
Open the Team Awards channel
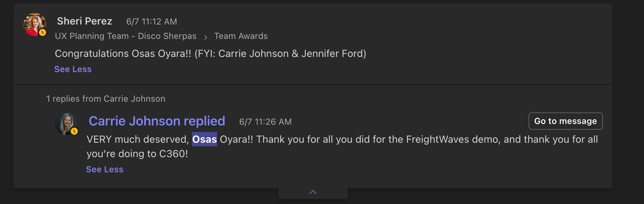tap(241, 36)
